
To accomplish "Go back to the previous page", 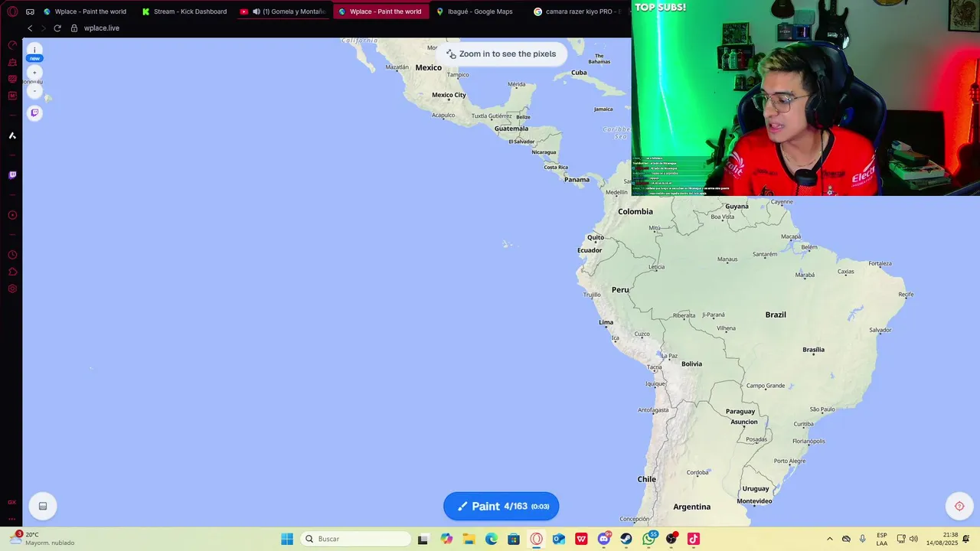I will pos(30,28).
